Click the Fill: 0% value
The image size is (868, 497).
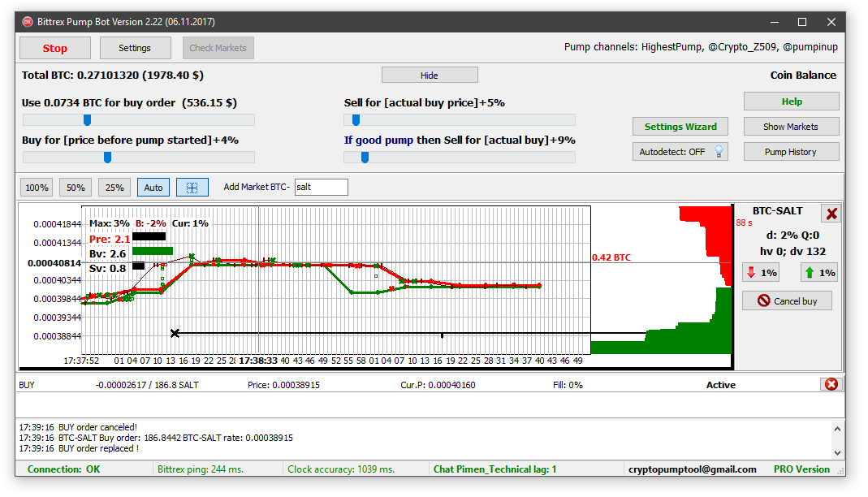568,385
